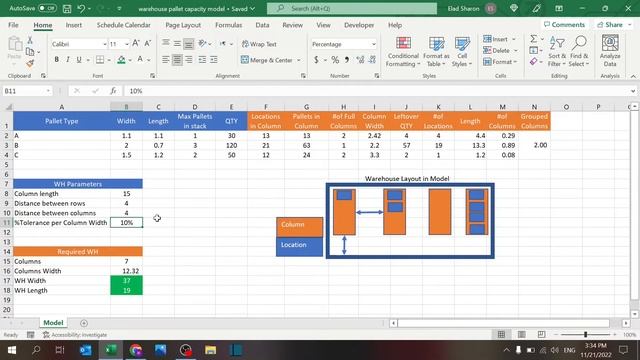Apply the Font Color letter A
The image size is (640, 360).
point(140,60)
